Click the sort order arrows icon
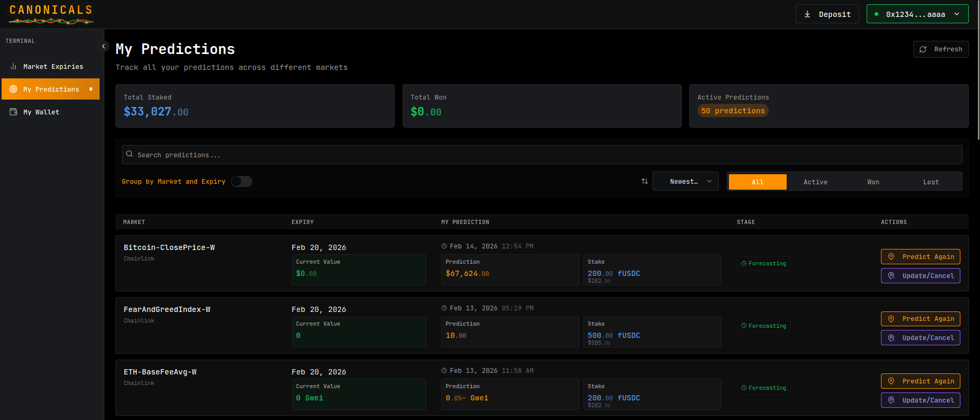This screenshot has height=420, width=980. pos(645,182)
